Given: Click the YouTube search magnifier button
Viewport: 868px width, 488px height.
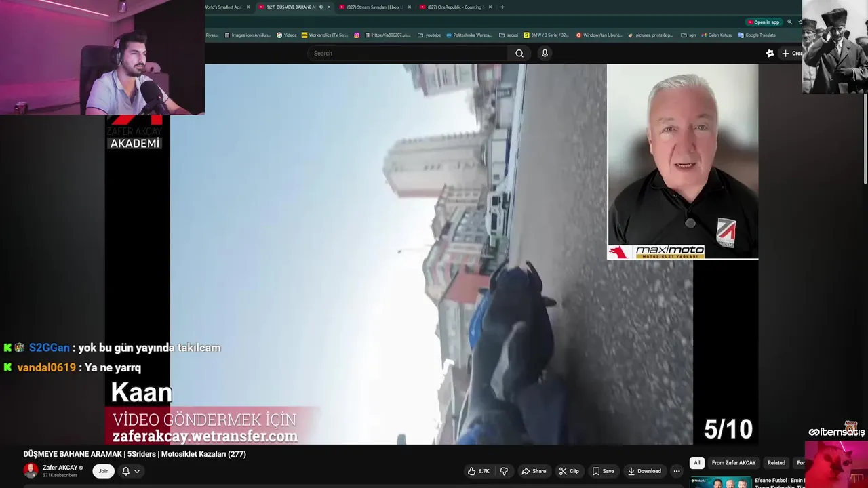Looking at the screenshot, I should click(519, 54).
